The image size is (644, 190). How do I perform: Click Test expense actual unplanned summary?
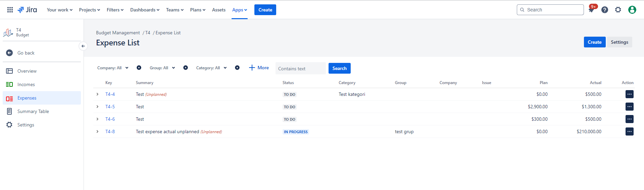pyautogui.click(x=167, y=131)
